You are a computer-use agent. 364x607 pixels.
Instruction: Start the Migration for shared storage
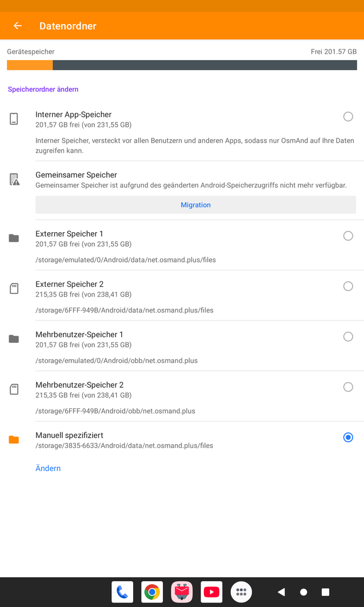point(195,205)
